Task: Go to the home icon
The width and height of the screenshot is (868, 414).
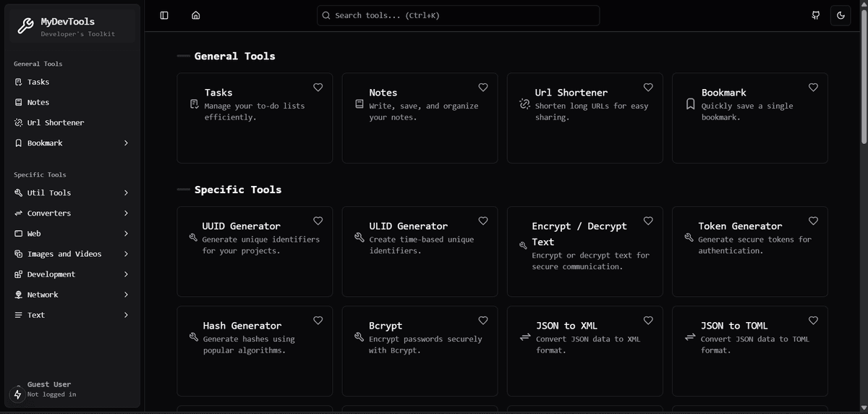Action: [x=196, y=15]
